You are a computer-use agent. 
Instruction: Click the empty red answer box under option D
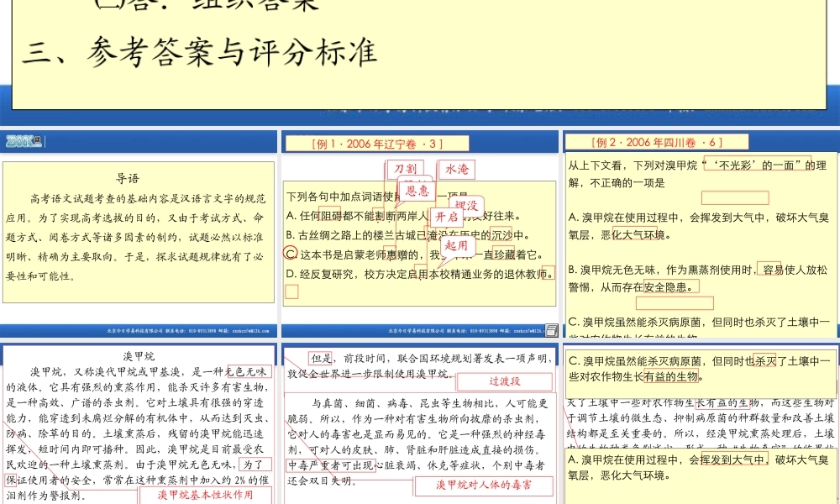(291, 291)
